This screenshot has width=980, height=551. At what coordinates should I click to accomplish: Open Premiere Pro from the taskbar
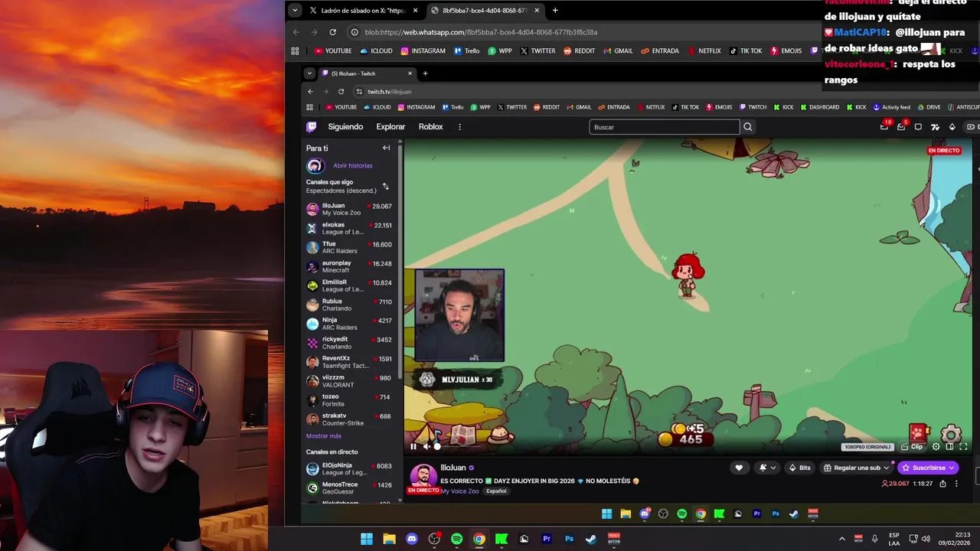[x=547, y=539]
